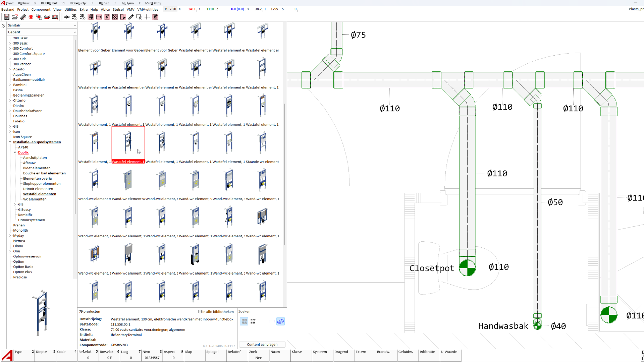Click the Content aanvragen button

click(x=262, y=345)
